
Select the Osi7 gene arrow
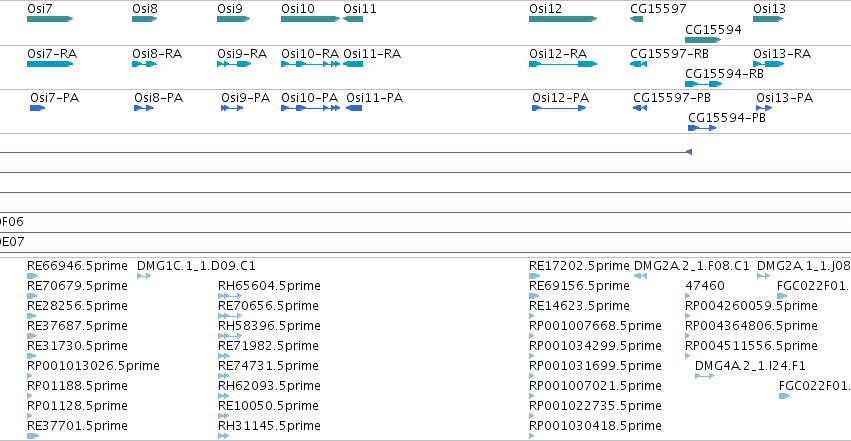(x=50, y=19)
